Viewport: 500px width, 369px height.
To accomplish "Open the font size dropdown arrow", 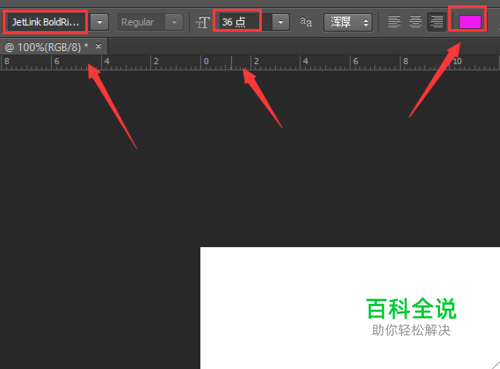I will [x=280, y=23].
